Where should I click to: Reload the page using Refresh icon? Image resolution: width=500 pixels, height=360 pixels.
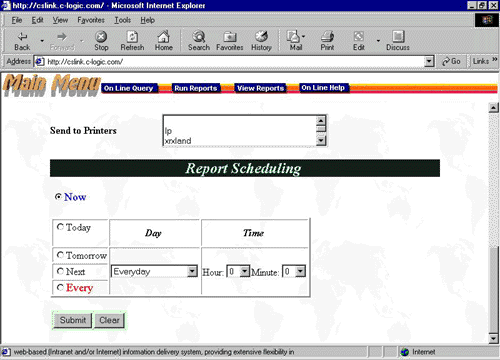pos(132,36)
